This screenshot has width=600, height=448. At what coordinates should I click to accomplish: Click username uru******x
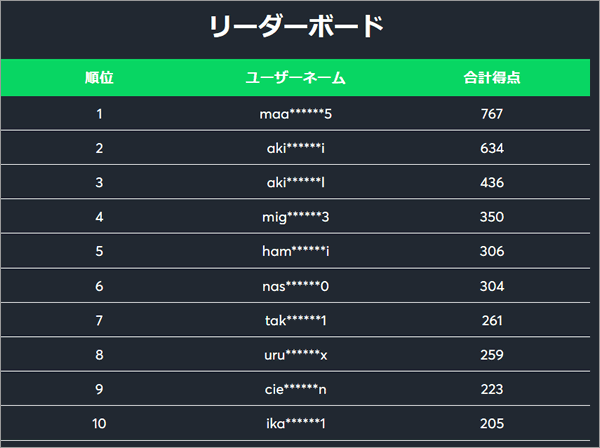295,355
